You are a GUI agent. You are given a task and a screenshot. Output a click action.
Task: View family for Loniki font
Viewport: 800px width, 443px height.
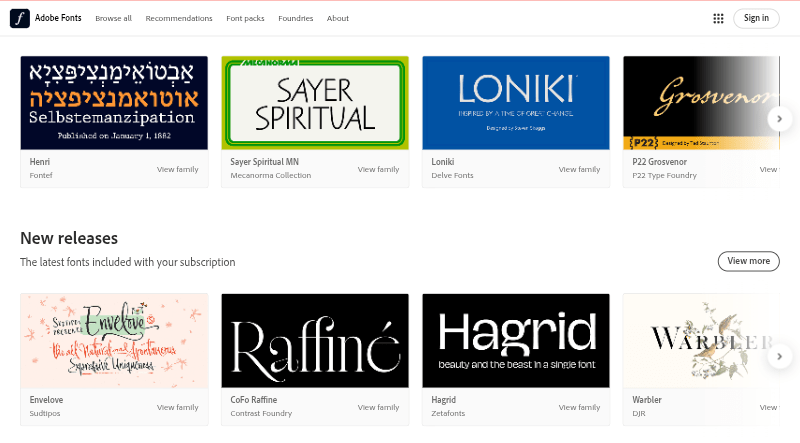[580, 169]
